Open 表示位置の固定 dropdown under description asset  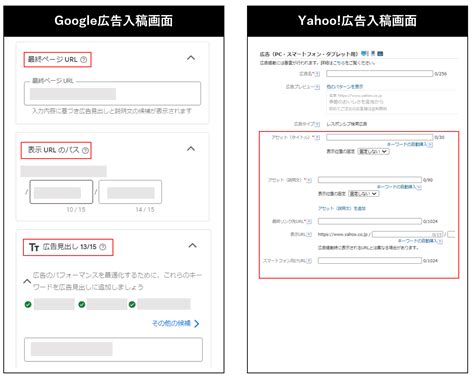[364, 194]
